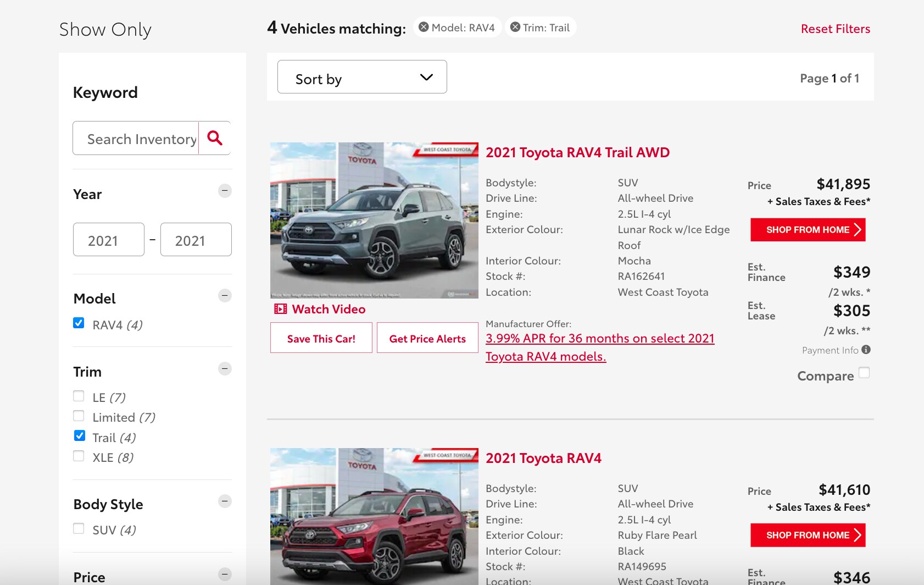This screenshot has width=924, height=585.
Task: Open the 3.99% APR manufacturer offer link
Action: coord(600,347)
